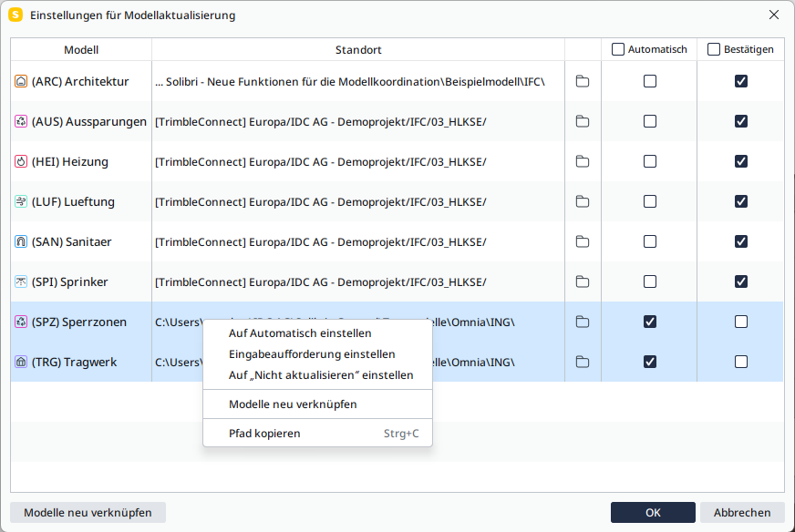Viewport: 795px width, 532px height.
Task: Choose 'Auf Automatisch einstellen' from context menu
Action: pos(317,332)
